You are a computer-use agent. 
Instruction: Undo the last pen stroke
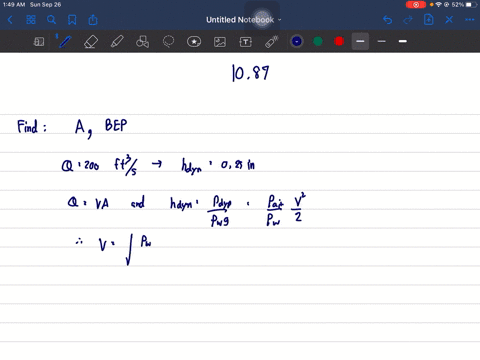(x=387, y=20)
